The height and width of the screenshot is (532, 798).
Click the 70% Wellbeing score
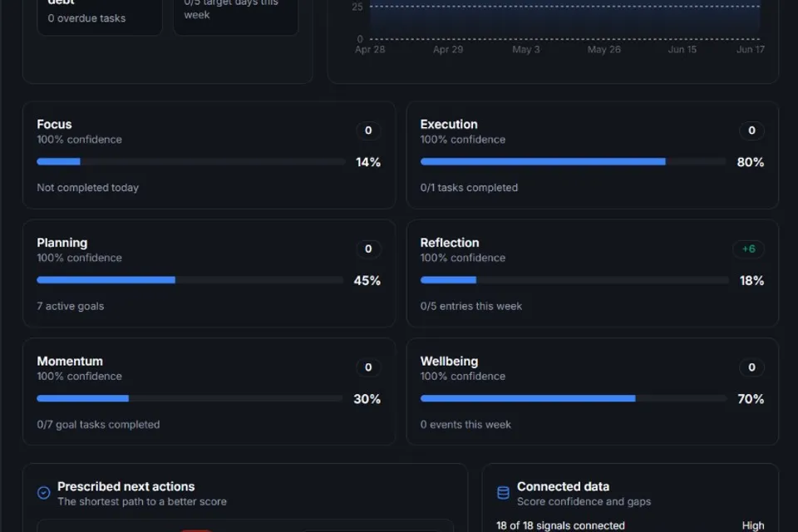pos(751,399)
